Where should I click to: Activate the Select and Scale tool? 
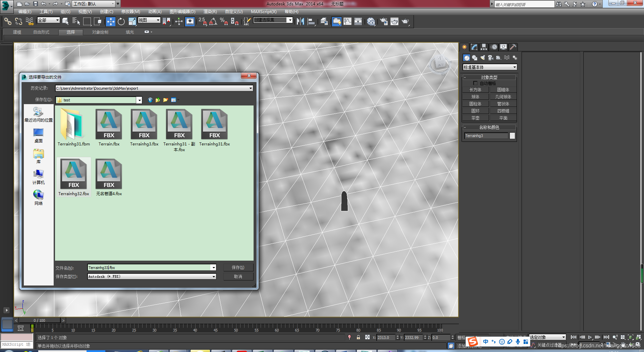click(132, 21)
